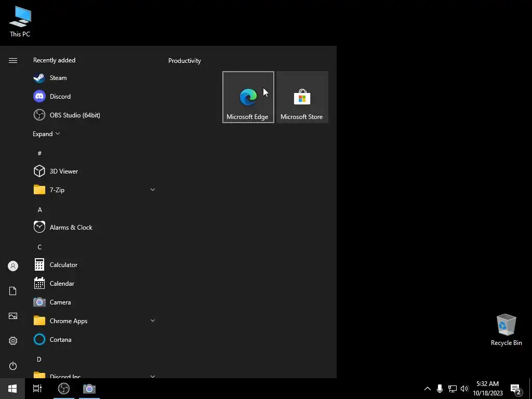Select the Recycle Bin desktop icon
Viewport: 532px width, 399px height.
(506, 330)
